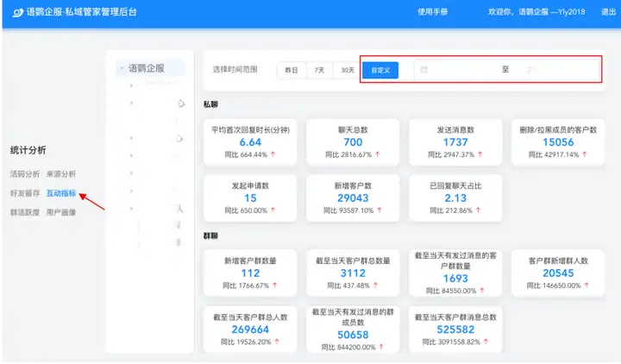Click the 自定义 custom range button
This screenshot has width=621, height=364.
(x=379, y=70)
